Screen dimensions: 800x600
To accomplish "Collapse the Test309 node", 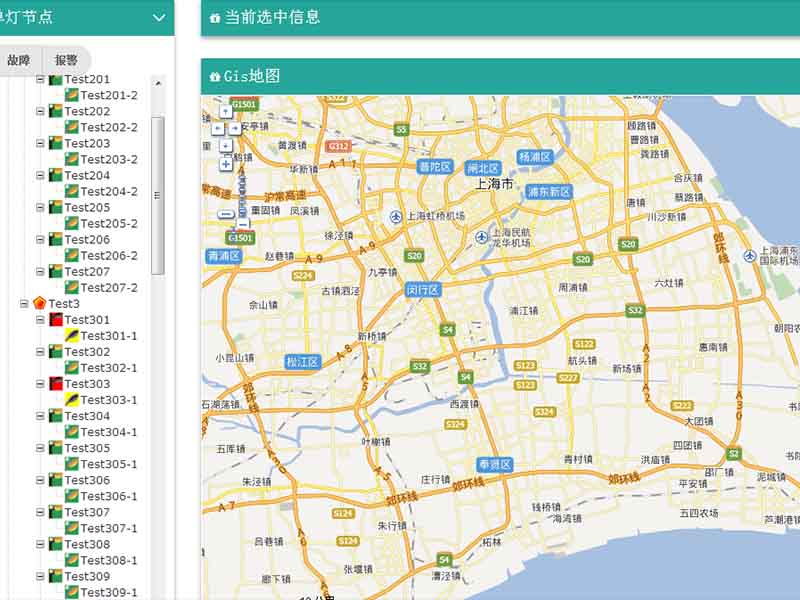I will [x=40, y=576].
